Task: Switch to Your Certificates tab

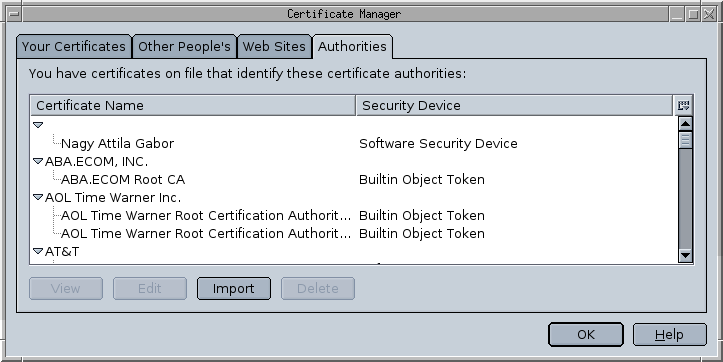Action: (74, 47)
